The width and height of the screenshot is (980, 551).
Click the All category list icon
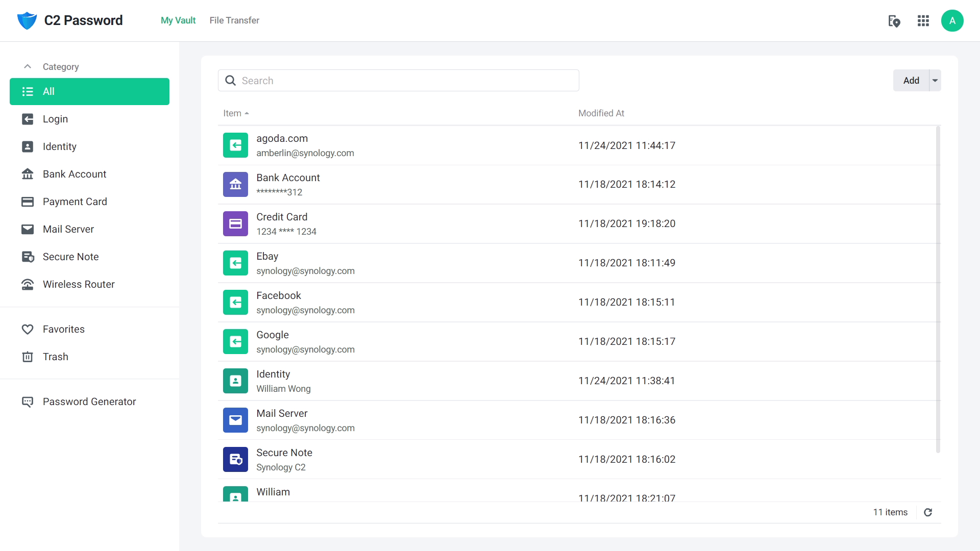click(28, 91)
